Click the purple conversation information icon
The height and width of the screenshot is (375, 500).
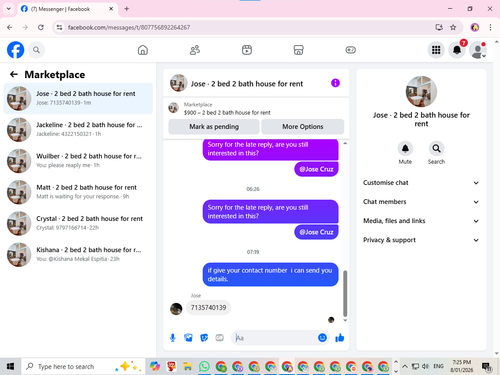tap(335, 83)
